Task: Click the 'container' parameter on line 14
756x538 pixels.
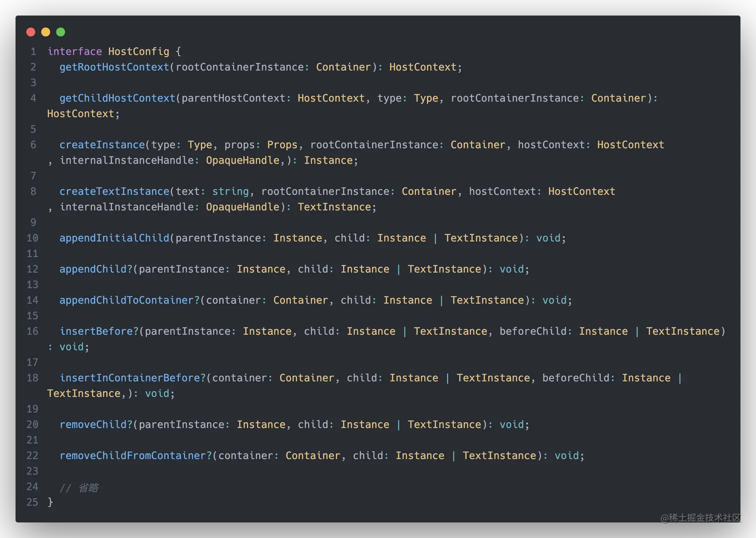Action: coord(233,300)
